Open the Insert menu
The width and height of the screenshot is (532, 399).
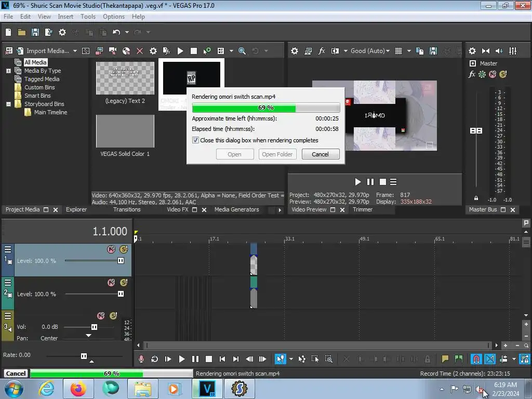point(65,17)
